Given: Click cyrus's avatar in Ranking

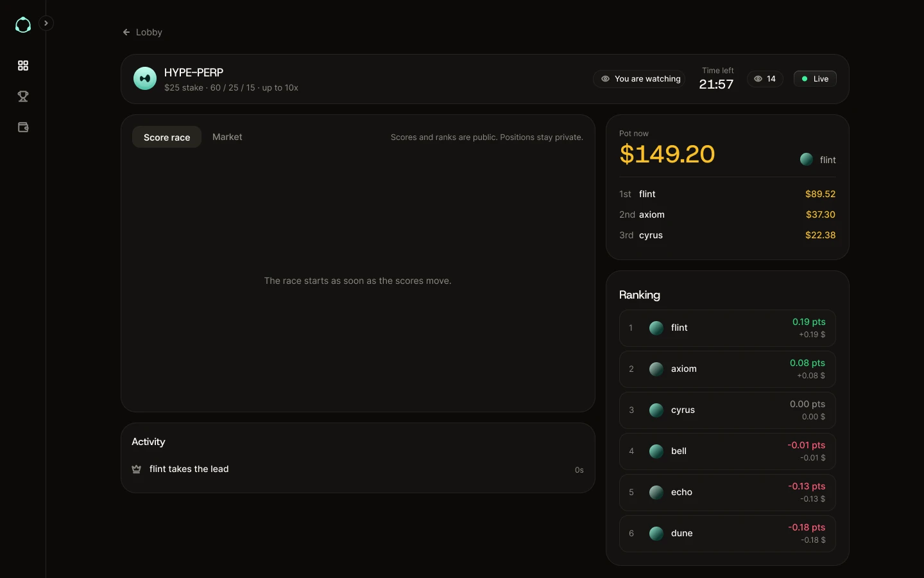Looking at the screenshot, I should [656, 410].
